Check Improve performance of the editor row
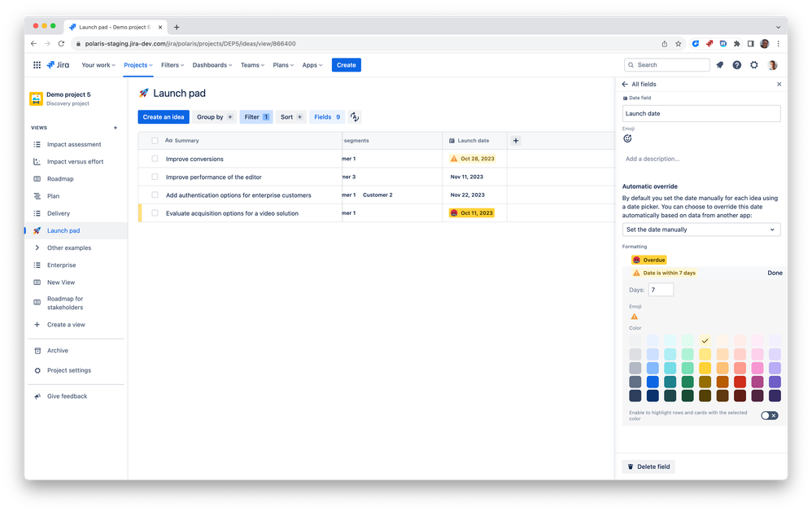The image size is (812, 512). point(155,177)
